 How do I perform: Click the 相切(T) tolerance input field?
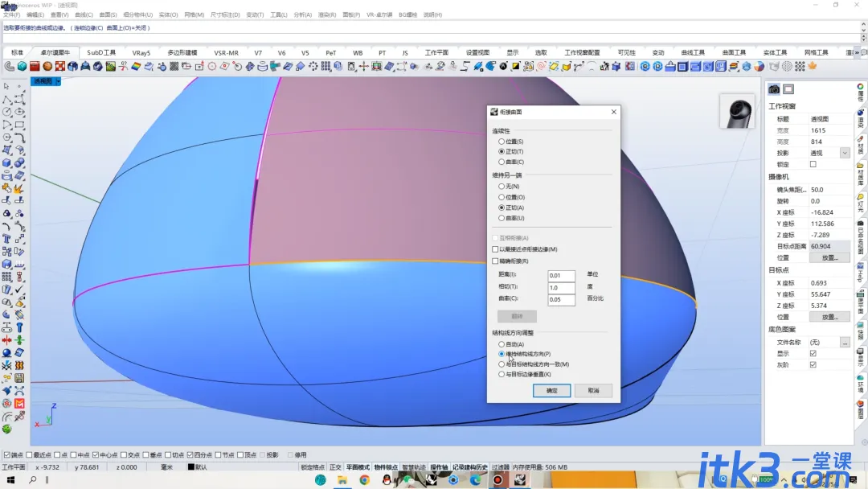pyautogui.click(x=561, y=287)
